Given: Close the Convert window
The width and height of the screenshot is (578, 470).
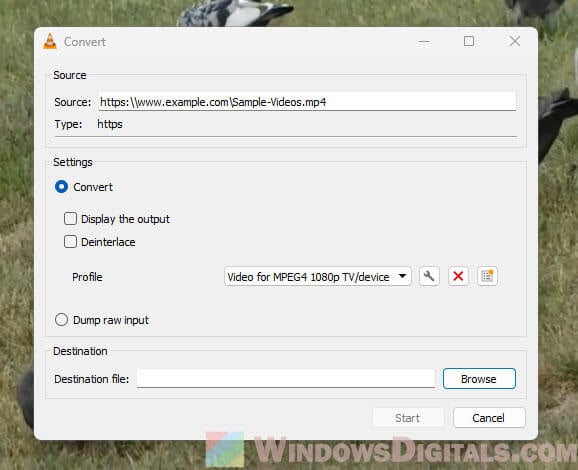Looking at the screenshot, I should 515,41.
